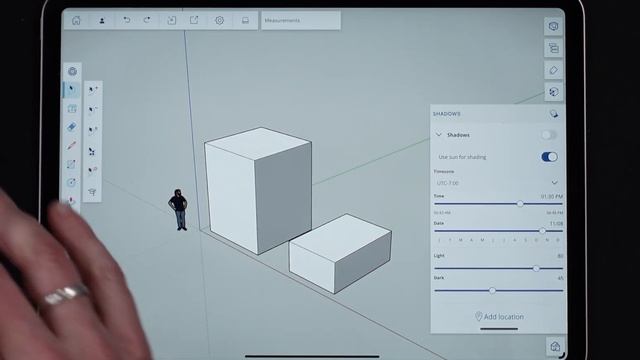Click the import file icon
Screen dimensions: 640x360
pos(171,20)
